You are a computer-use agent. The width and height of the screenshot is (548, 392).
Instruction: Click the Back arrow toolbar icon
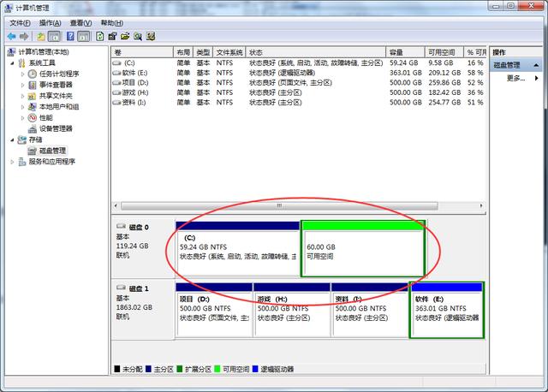pos(11,37)
